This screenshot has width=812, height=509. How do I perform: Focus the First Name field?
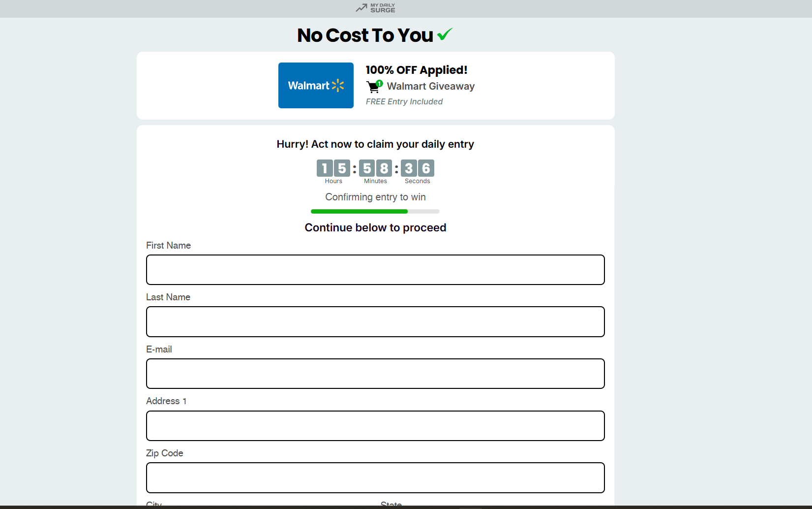pyautogui.click(x=375, y=270)
